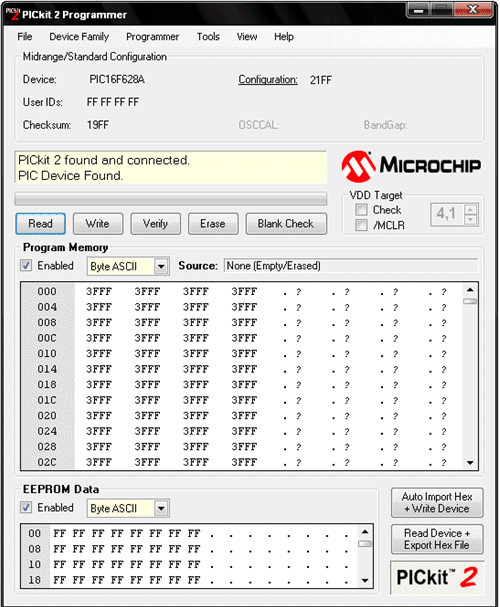Click program memory address row 010
This screenshot has width=500, height=607.
coord(47,353)
